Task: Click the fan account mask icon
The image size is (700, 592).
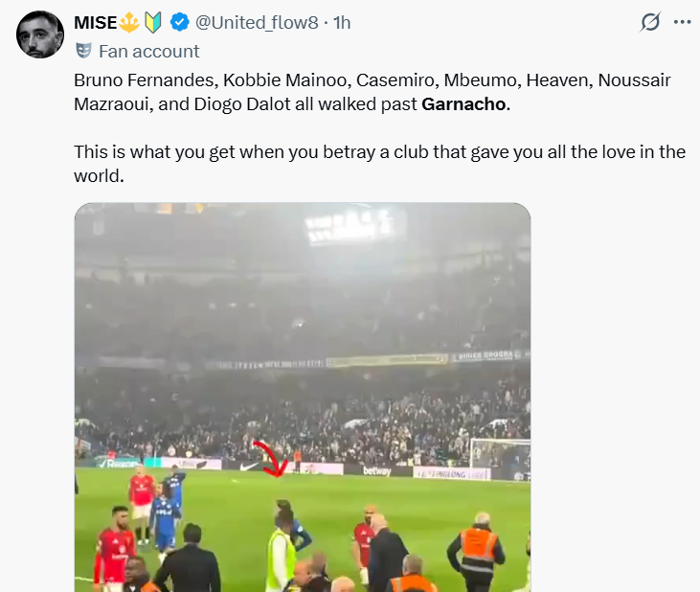Action: [83, 51]
